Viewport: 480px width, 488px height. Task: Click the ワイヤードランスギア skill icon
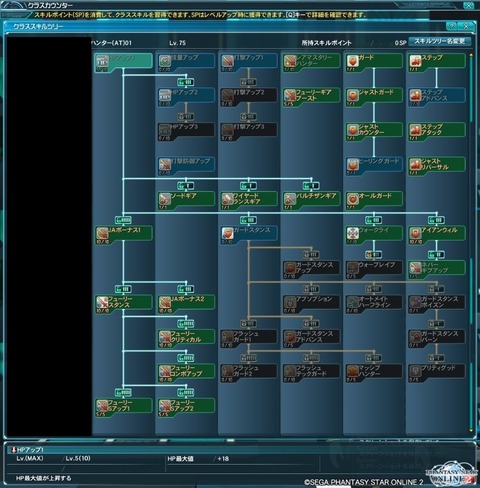(x=227, y=200)
